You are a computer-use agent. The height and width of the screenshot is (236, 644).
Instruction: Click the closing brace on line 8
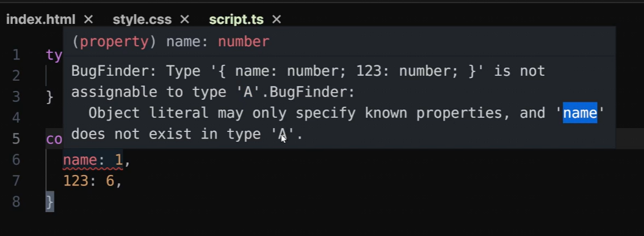pyautogui.click(x=49, y=201)
